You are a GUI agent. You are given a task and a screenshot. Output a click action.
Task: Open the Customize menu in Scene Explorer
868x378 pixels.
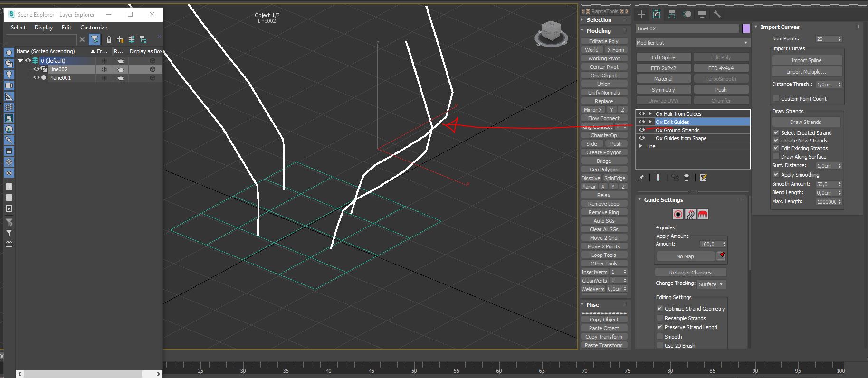pyautogui.click(x=94, y=28)
